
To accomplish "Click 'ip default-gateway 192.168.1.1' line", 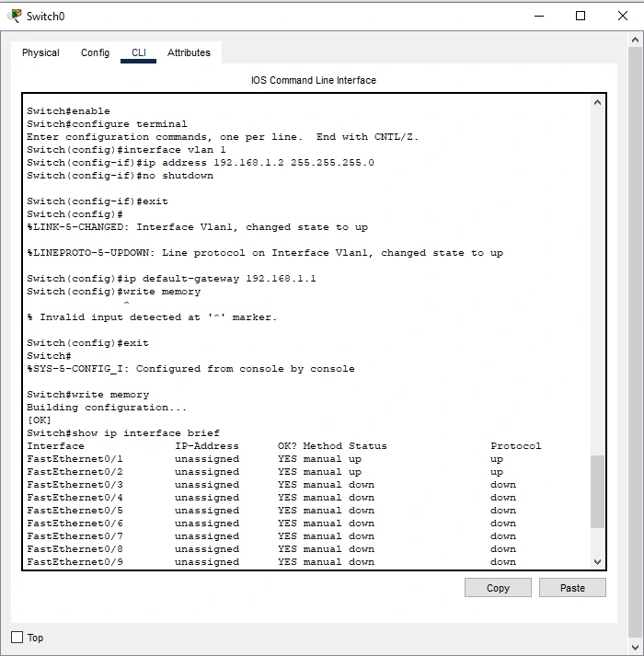I will tap(171, 279).
